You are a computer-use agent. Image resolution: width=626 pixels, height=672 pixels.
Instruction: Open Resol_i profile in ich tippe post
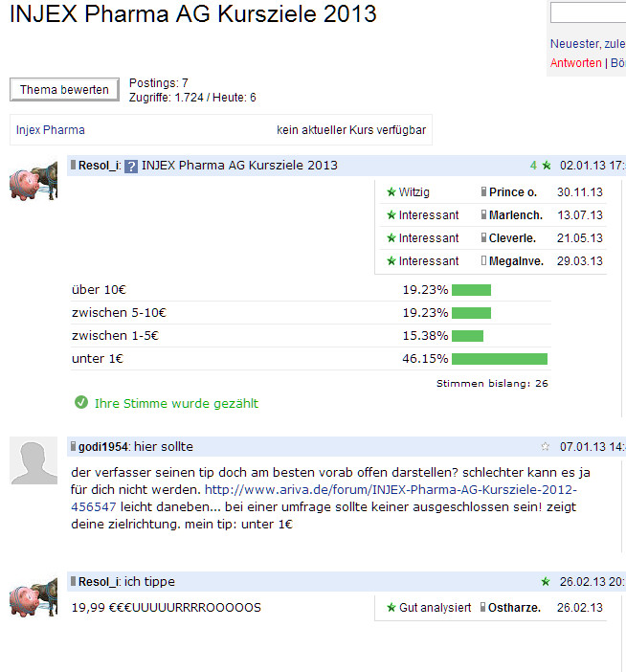click(x=99, y=582)
